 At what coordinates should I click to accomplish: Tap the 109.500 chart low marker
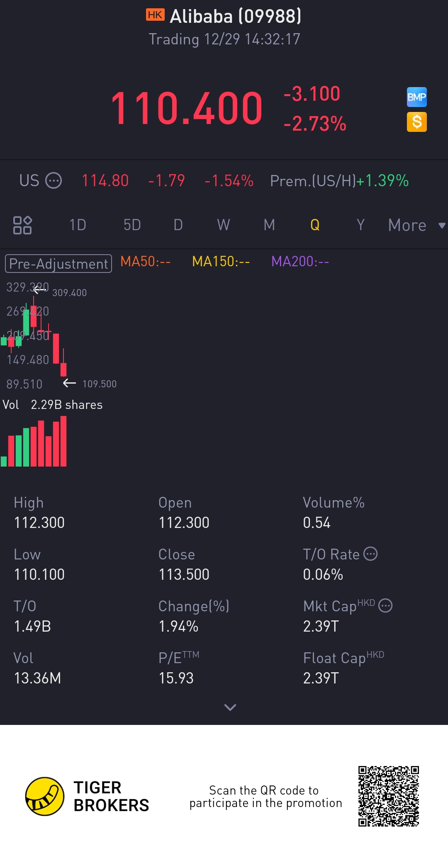point(100,384)
